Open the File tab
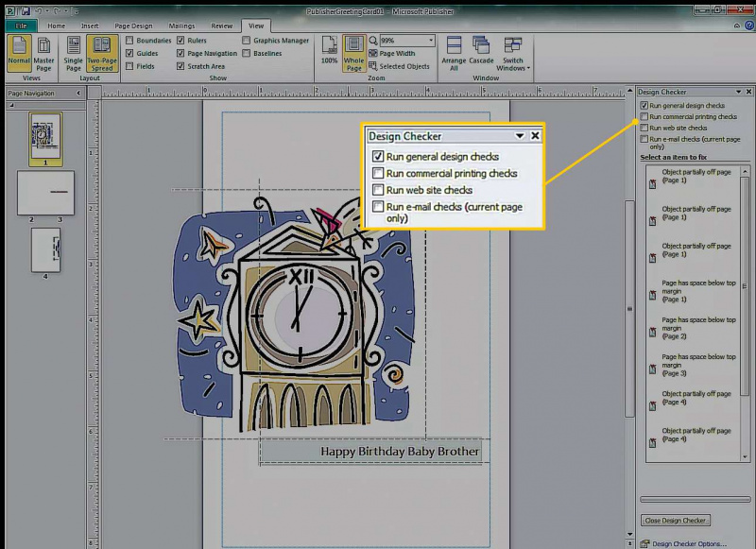 (21, 26)
